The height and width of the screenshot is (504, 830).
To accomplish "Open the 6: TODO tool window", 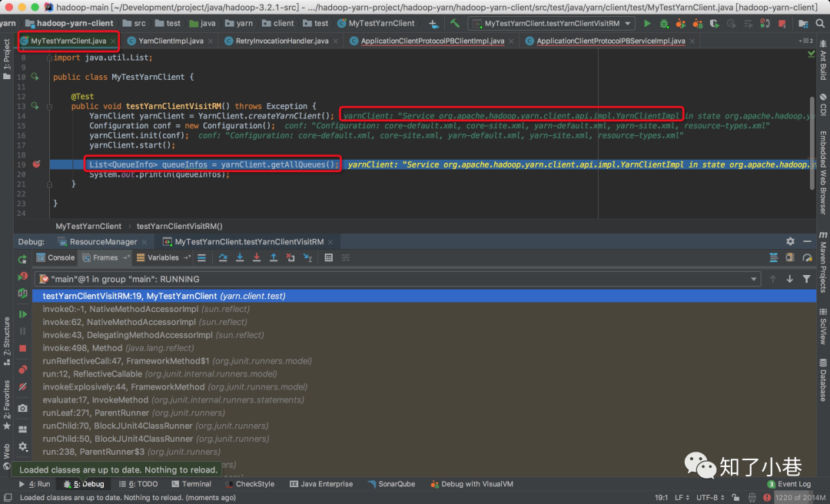I will (138, 484).
